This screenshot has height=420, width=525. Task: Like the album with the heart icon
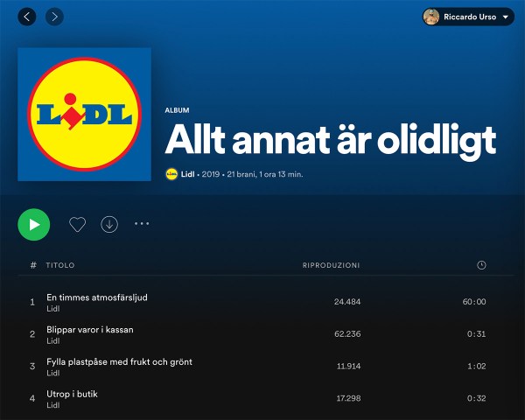click(x=77, y=224)
